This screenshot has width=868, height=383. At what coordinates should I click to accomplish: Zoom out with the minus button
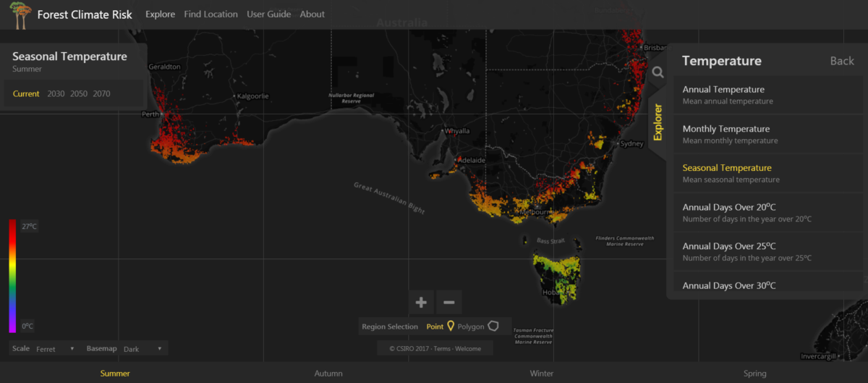pyautogui.click(x=448, y=302)
